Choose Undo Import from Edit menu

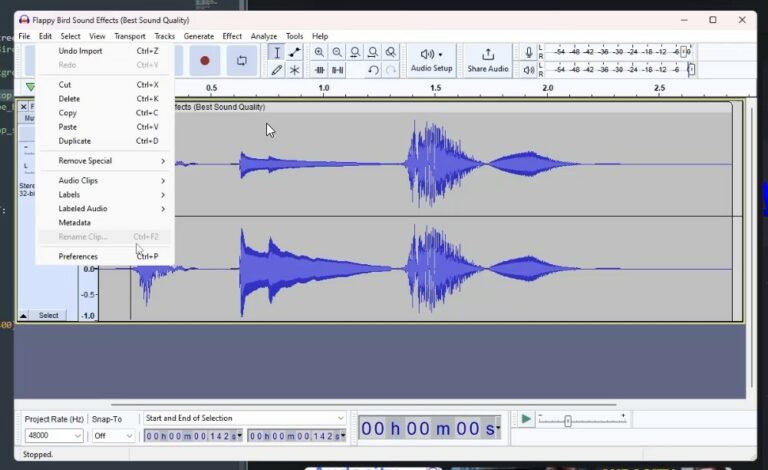click(80, 51)
